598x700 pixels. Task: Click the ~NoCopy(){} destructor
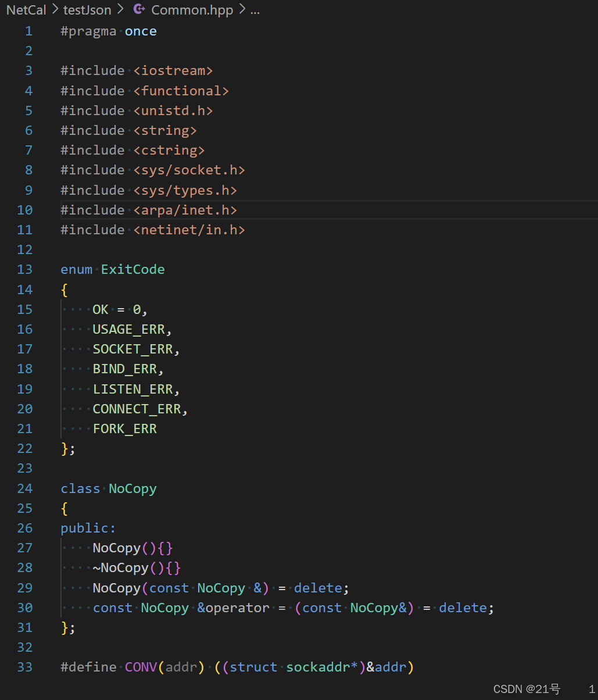(x=137, y=567)
